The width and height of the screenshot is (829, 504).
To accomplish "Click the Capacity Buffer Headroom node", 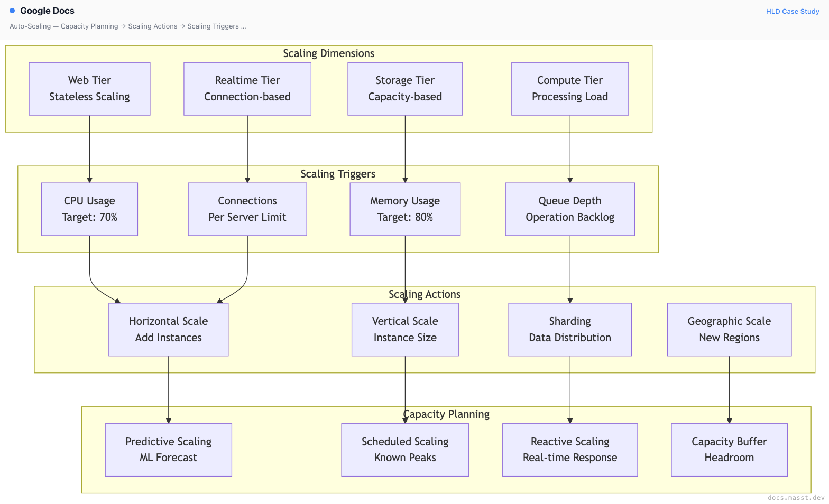I will tap(730, 450).
